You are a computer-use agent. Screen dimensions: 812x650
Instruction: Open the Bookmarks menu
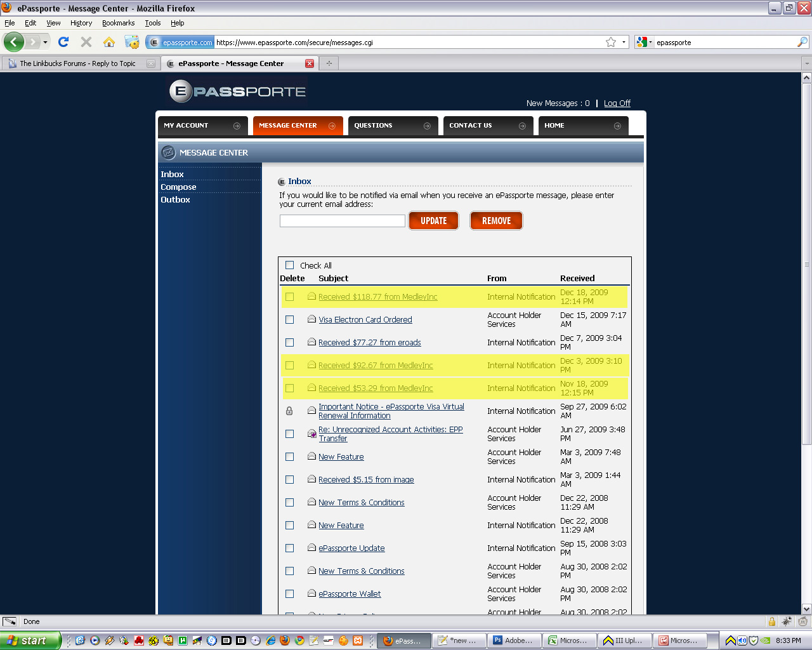coord(118,23)
